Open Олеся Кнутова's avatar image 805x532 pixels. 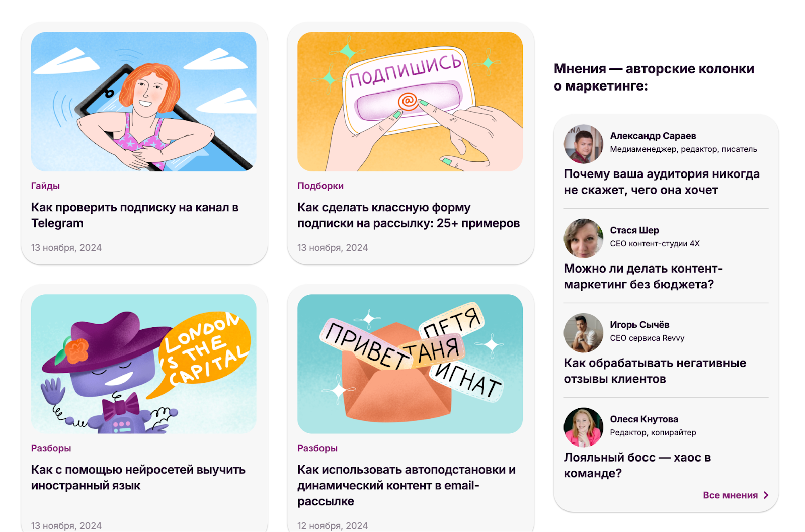click(583, 427)
